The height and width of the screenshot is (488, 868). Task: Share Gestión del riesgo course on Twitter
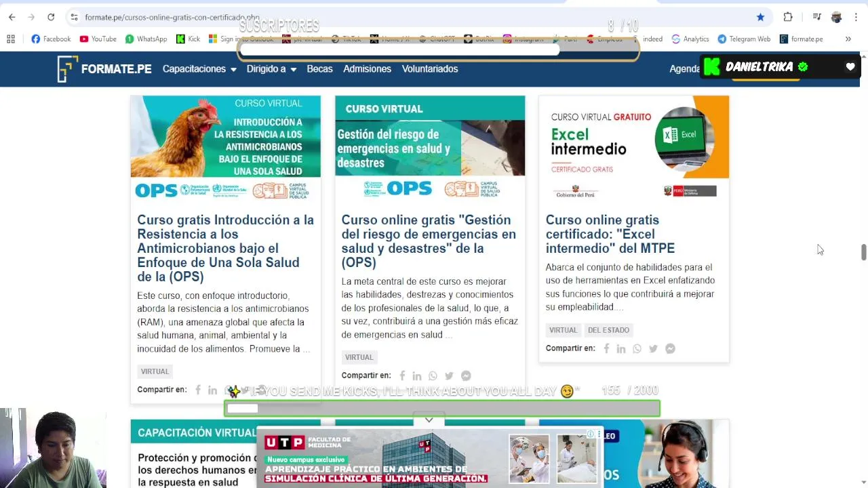pyautogui.click(x=449, y=375)
